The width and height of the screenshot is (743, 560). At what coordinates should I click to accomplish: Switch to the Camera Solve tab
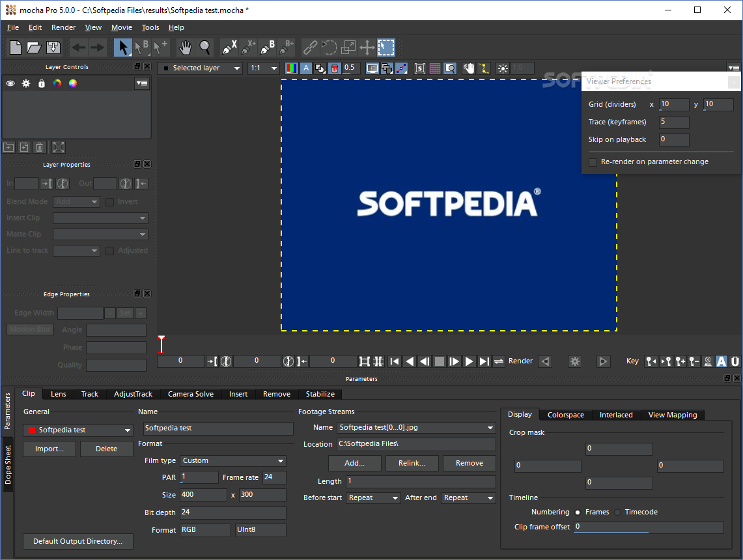click(191, 394)
